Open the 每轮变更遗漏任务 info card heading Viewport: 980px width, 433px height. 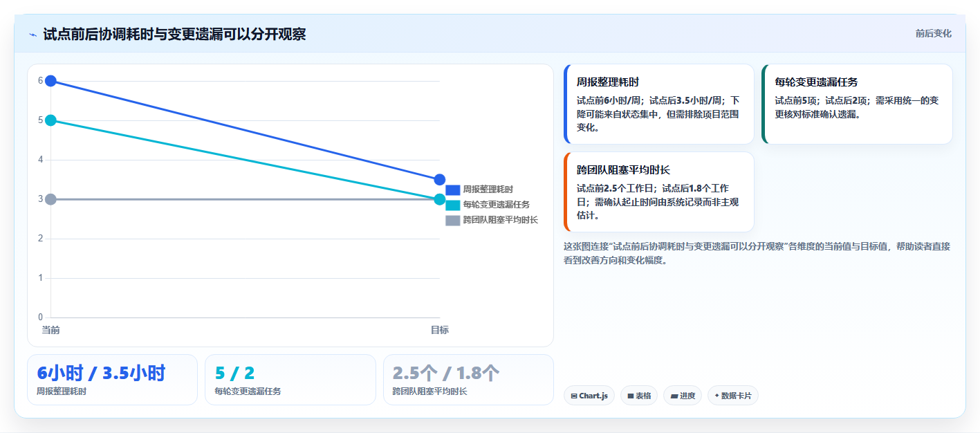click(816, 82)
